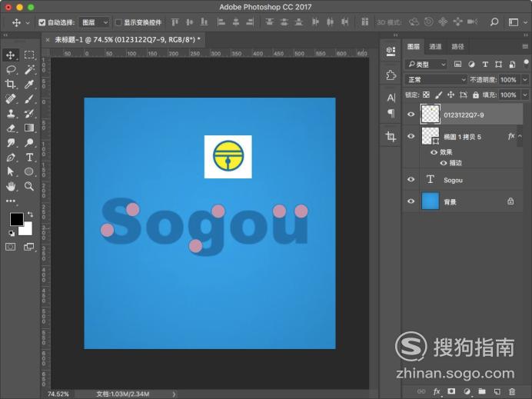Toggle visibility of the stroke effect
532x399 pixels.
pos(443,163)
